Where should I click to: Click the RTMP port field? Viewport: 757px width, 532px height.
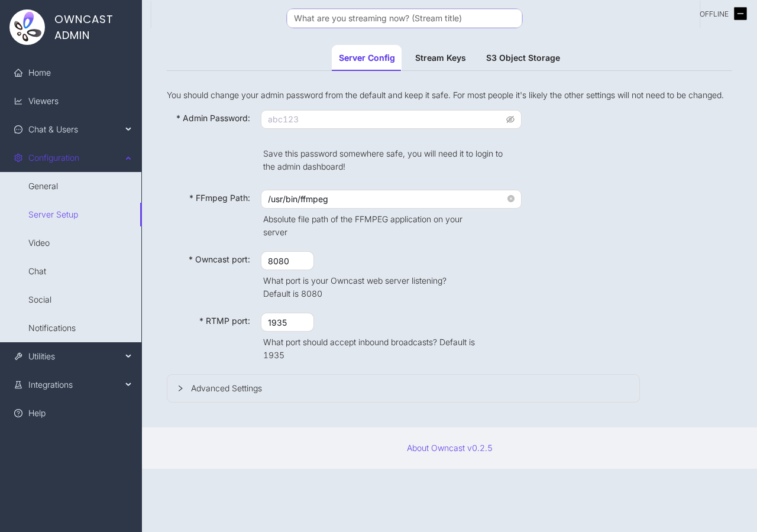[x=287, y=322]
